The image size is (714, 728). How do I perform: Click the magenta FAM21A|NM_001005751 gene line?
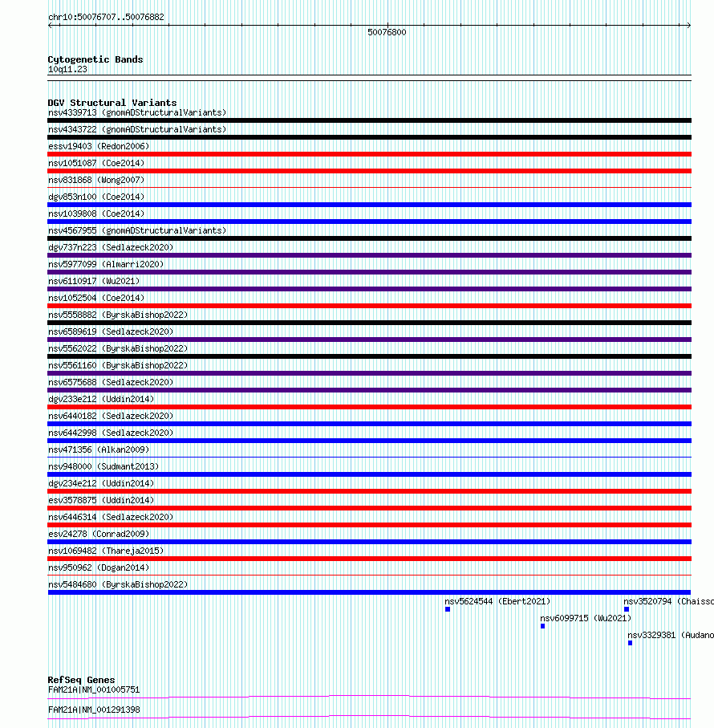point(369,697)
